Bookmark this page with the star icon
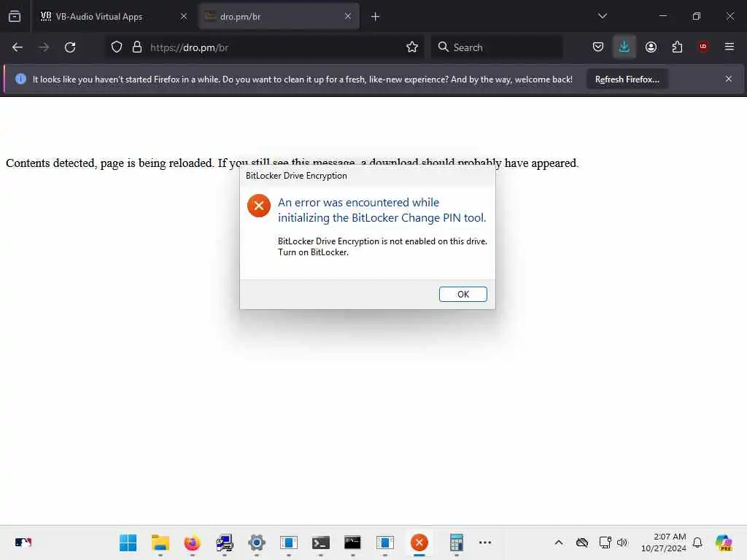Screen dimensions: 747x560 pos(412,47)
